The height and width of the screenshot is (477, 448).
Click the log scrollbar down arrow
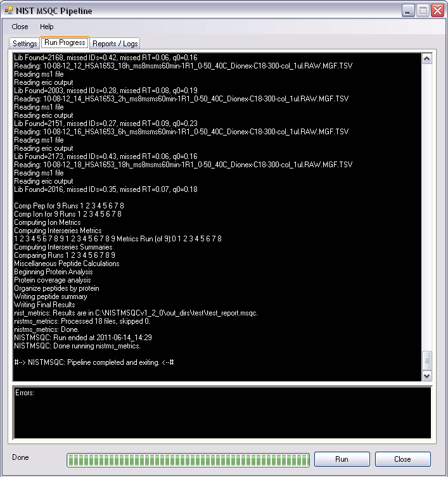pyautogui.click(x=426, y=376)
